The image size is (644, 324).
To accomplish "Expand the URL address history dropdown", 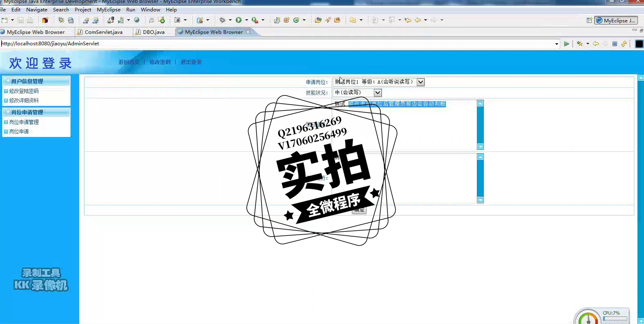I will pyautogui.click(x=557, y=44).
